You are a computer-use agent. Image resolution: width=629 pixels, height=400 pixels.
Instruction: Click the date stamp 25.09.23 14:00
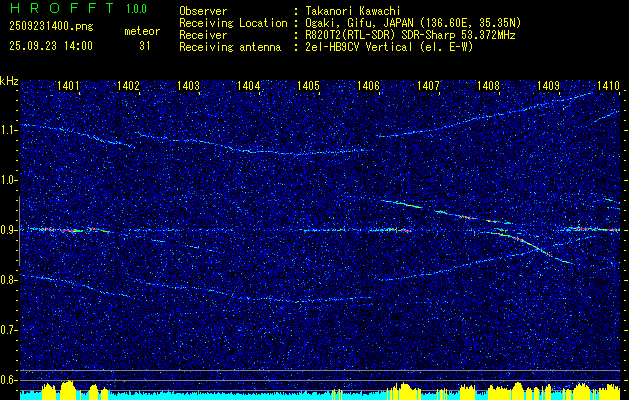coord(51,46)
